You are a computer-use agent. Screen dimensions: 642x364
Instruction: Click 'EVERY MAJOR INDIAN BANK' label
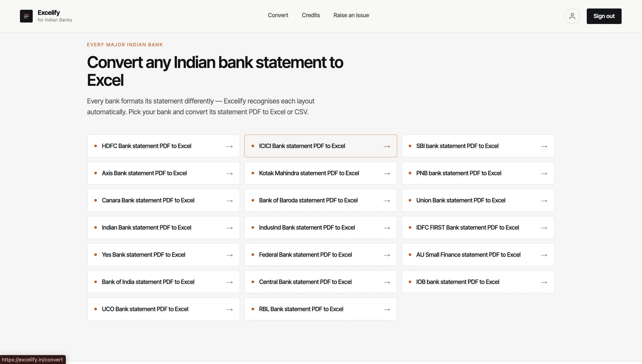point(125,45)
